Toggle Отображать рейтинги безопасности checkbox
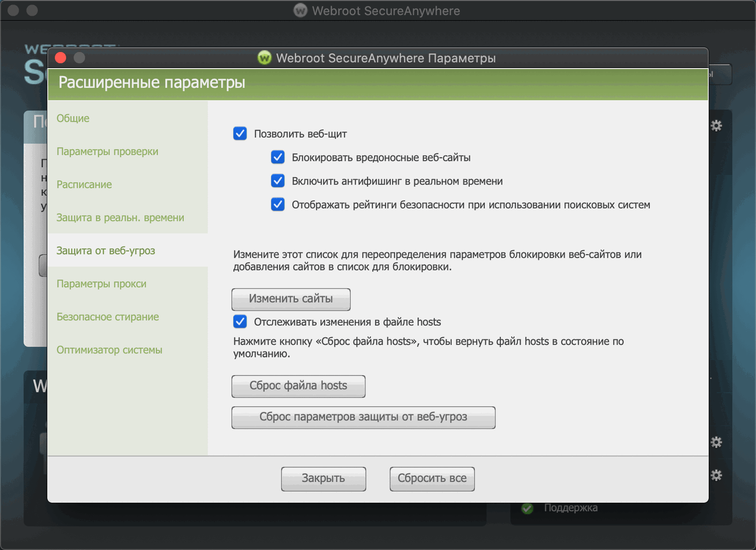 pos(278,205)
